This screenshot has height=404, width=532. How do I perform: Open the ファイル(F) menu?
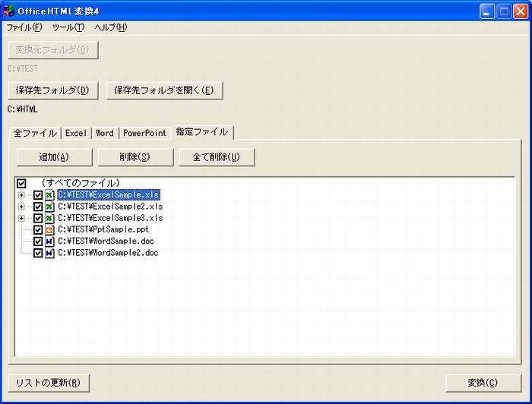tap(24, 27)
